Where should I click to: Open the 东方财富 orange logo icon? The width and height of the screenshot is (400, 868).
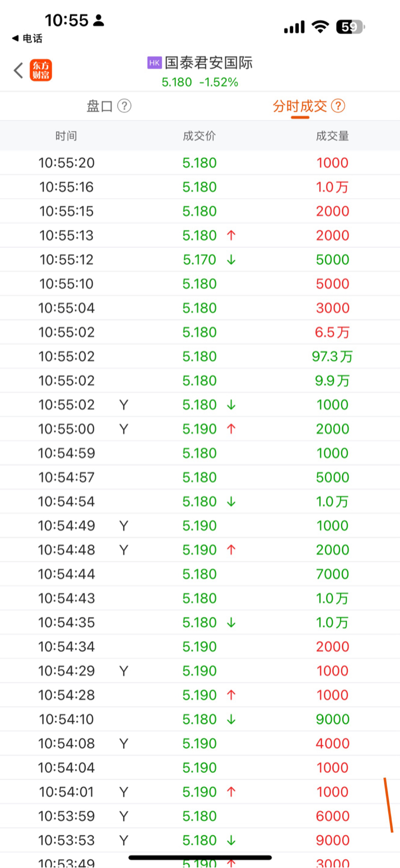(41, 70)
